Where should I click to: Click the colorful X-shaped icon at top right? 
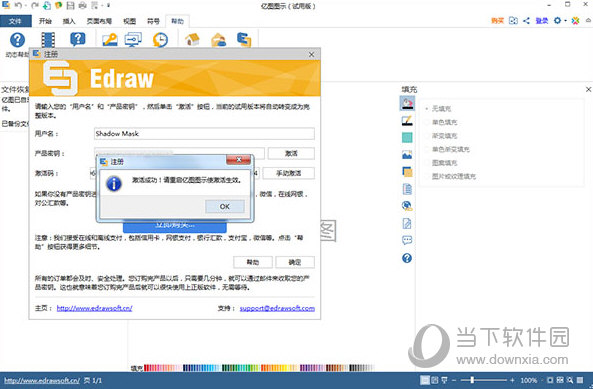click(575, 20)
